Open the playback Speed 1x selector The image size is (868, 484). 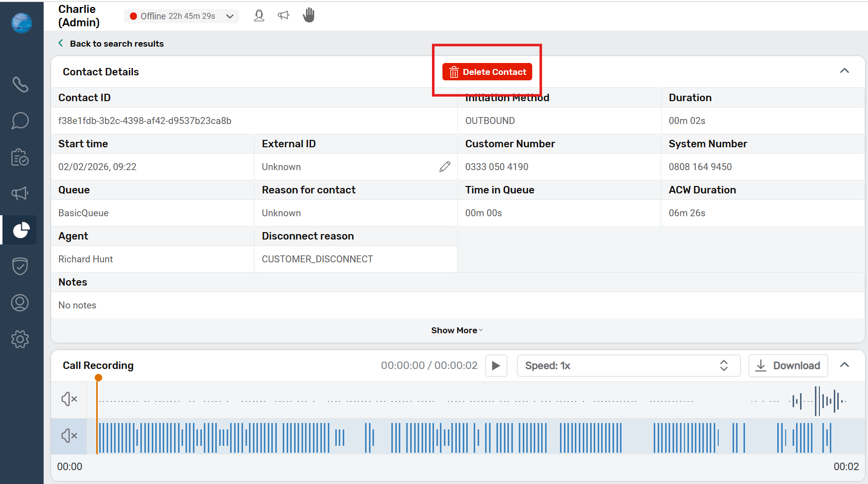628,366
